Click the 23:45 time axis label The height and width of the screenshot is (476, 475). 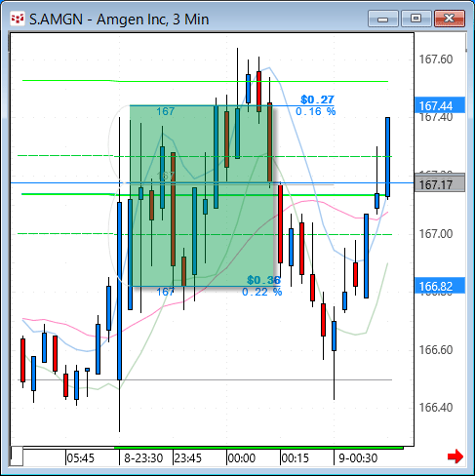[188, 458]
